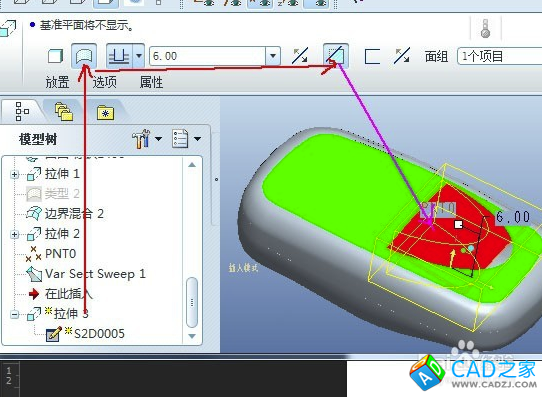Click the 6.00 depth value field
The image size is (542, 397).
click(207, 56)
